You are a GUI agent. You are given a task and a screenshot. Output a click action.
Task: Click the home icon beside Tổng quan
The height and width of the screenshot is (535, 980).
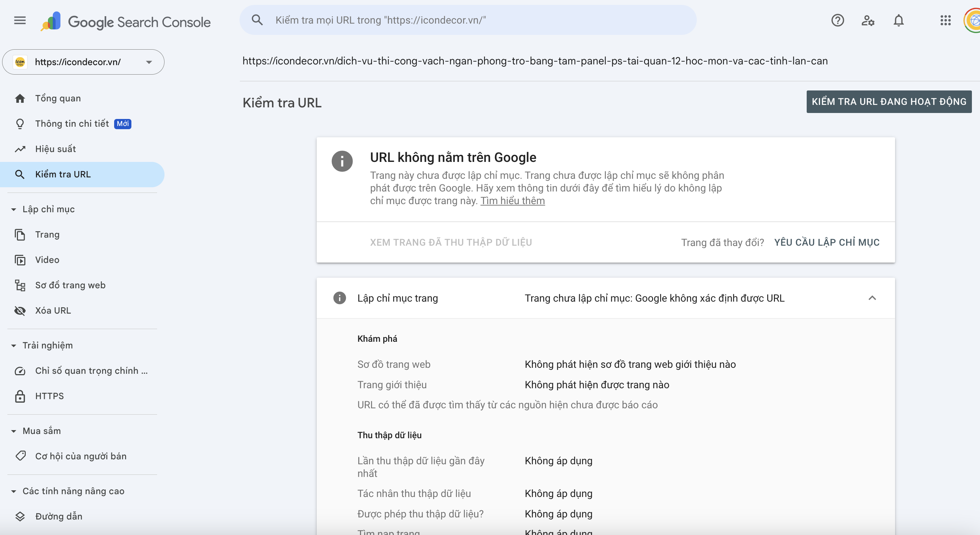pyautogui.click(x=20, y=99)
